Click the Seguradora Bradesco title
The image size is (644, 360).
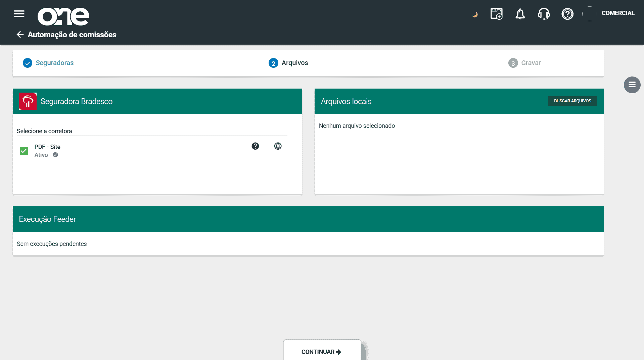77,101
